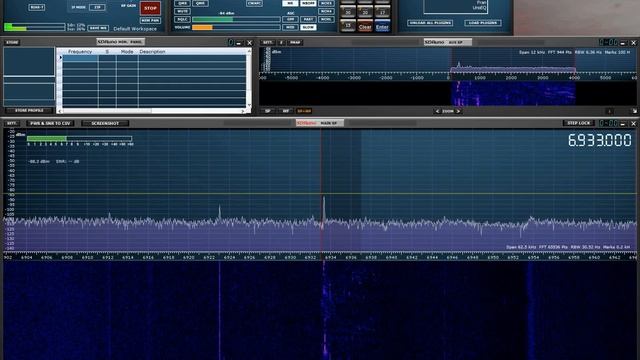Click the keypad button labeled 17
The image size is (640, 360).
[382, 12]
